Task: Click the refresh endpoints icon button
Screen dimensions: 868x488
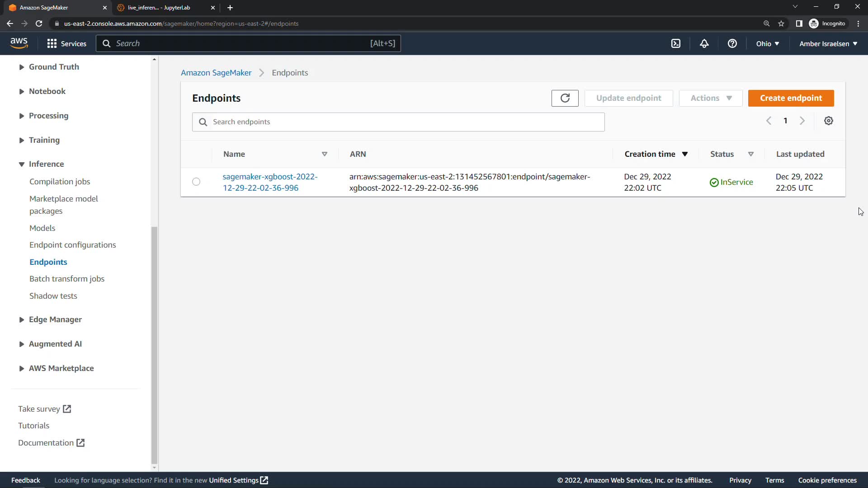Action: tap(565, 98)
